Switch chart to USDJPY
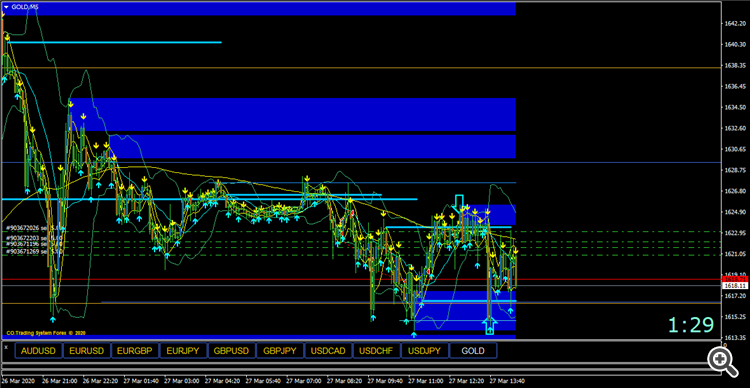Image resolution: width=750 pixels, height=388 pixels. tap(425, 351)
